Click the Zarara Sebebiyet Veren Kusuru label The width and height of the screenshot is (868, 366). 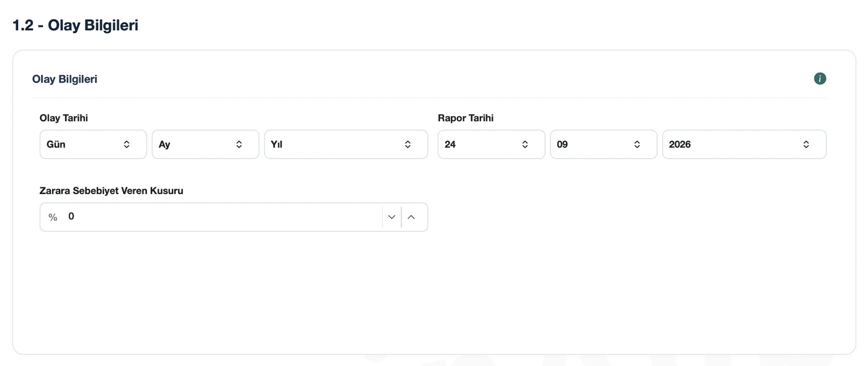(x=112, y=190)
